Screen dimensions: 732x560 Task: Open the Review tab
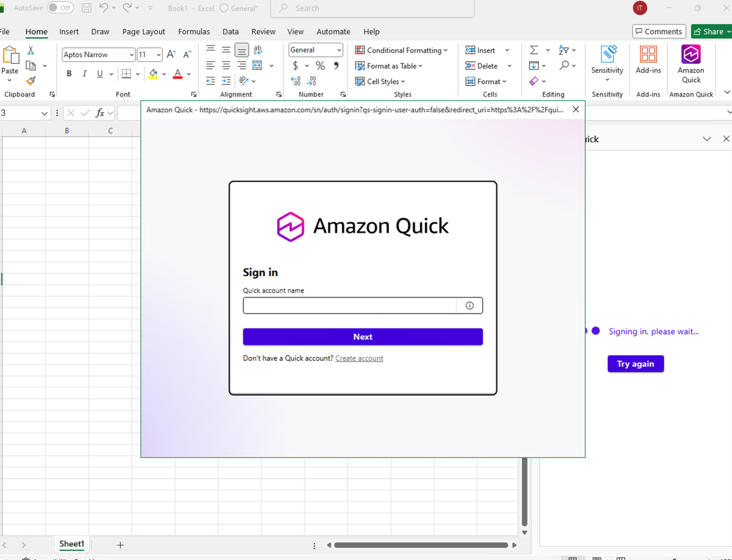click(x=263, y=32)
